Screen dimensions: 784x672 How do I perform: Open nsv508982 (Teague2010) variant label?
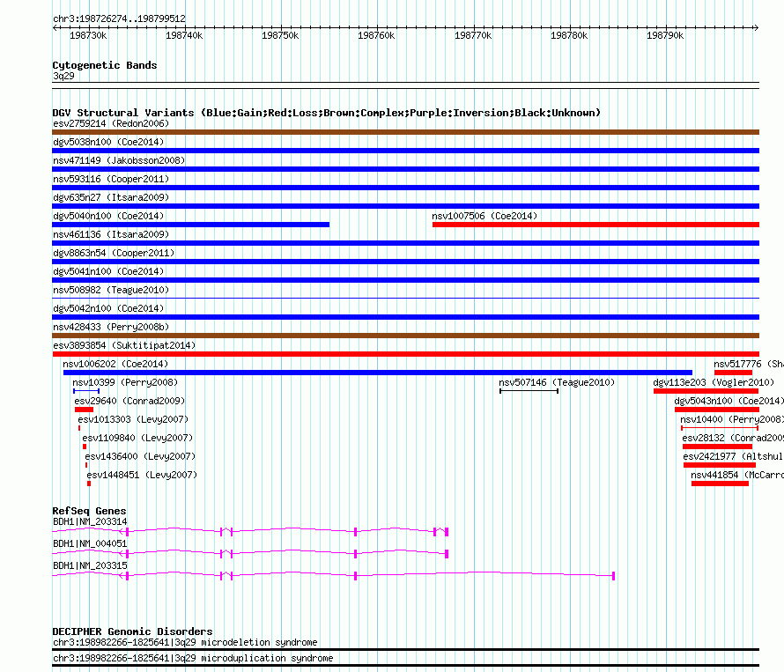[x=111, y=290]
